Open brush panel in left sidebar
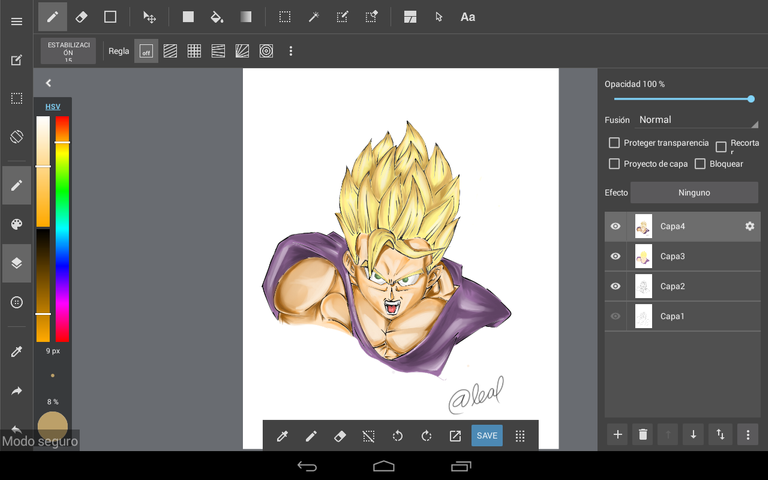Viewport: 768px width, 480px height. (17, 185)
